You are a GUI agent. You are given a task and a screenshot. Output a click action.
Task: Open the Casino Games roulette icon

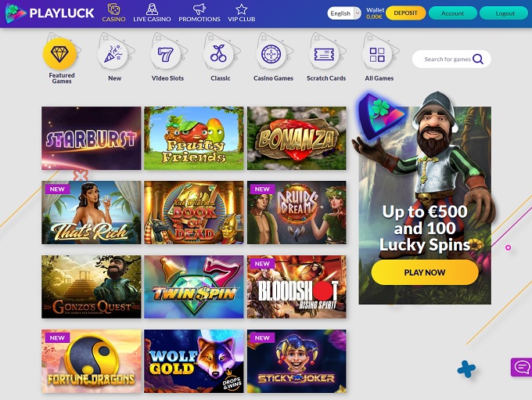click(x=271, y=54)
